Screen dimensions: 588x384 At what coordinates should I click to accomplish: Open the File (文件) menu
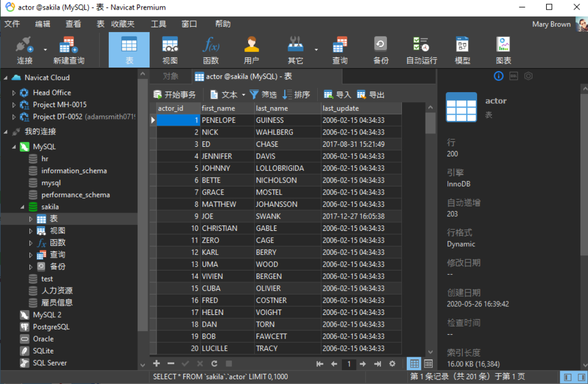pos(12,24)
